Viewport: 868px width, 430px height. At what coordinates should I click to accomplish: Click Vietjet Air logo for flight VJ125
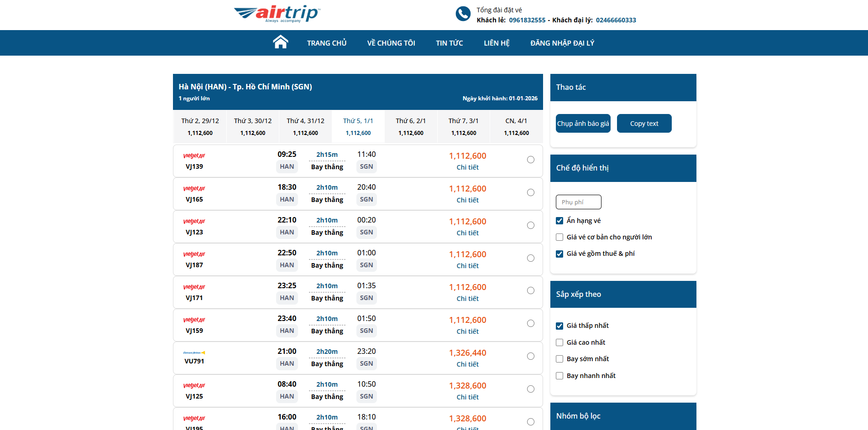click(194, 386)
